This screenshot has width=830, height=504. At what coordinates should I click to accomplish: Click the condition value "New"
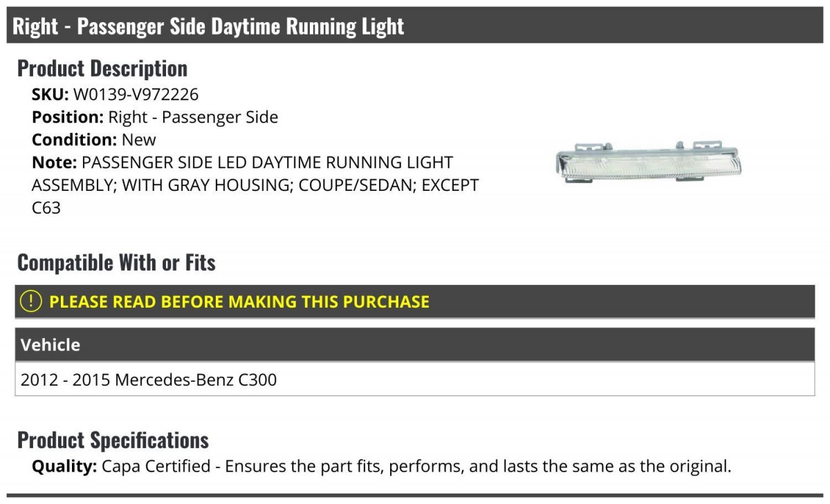point(139,140)
